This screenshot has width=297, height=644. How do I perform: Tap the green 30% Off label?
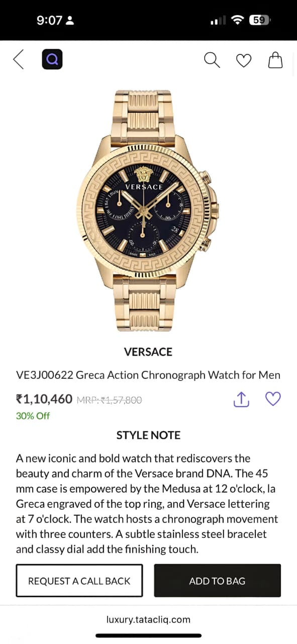pyautogui.click(x=33, y=416)
